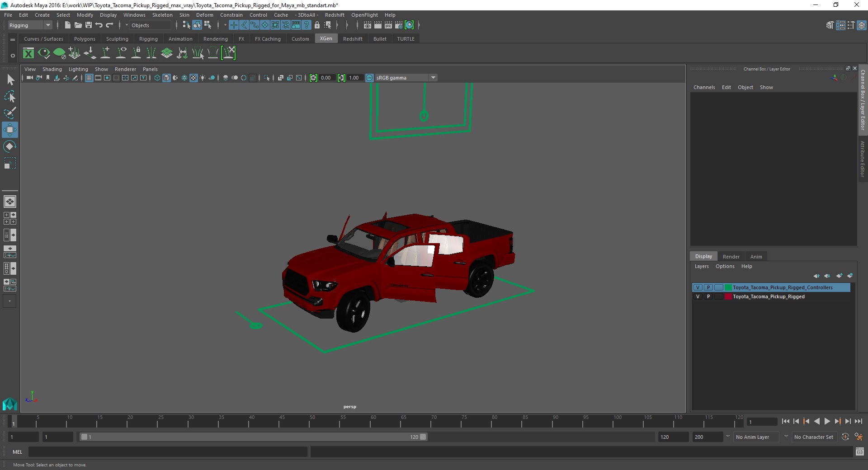Create a new empty display layer

pyautogui.click(x=840, y=276)
